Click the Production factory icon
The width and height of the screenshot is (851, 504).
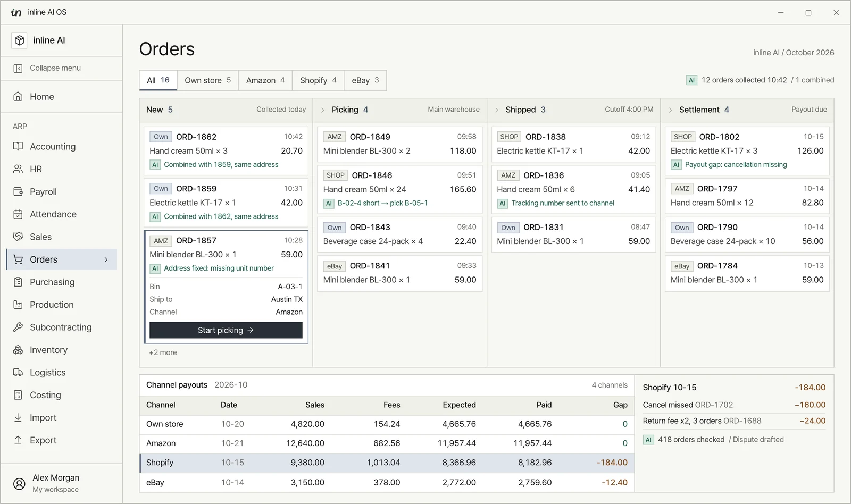pos(18,305)
